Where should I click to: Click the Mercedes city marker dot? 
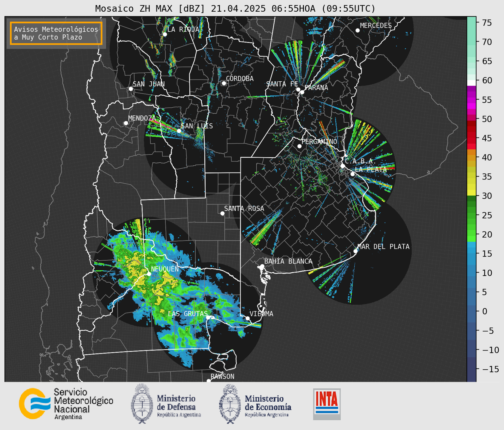(x=358, y=31)
